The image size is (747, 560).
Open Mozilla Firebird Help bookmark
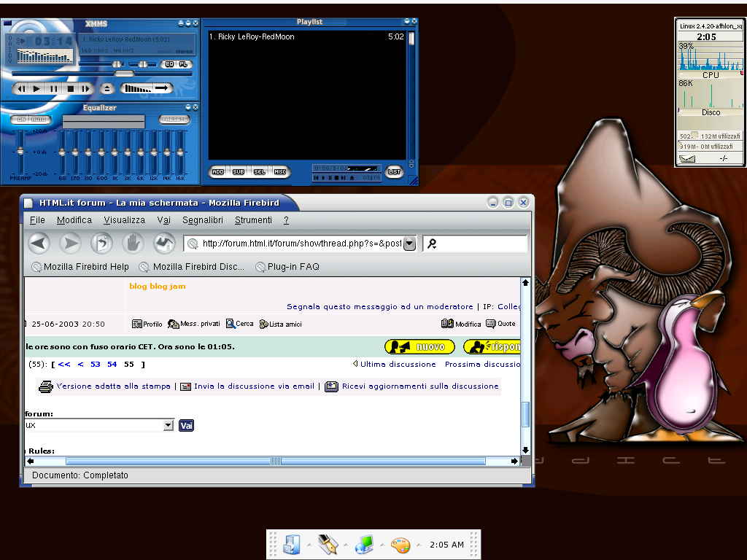(x=80, y=267)
